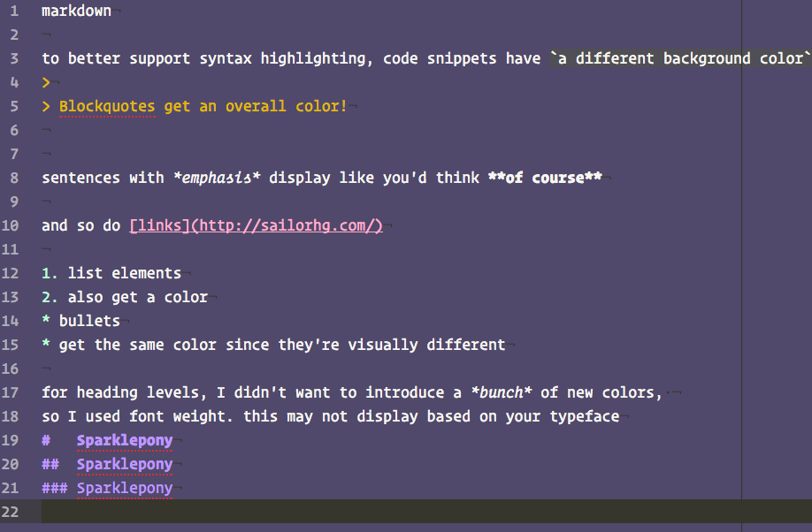Click line number 3 in the gutter
The width and height of the screenshot is (812, 532).
coord(14,58)
